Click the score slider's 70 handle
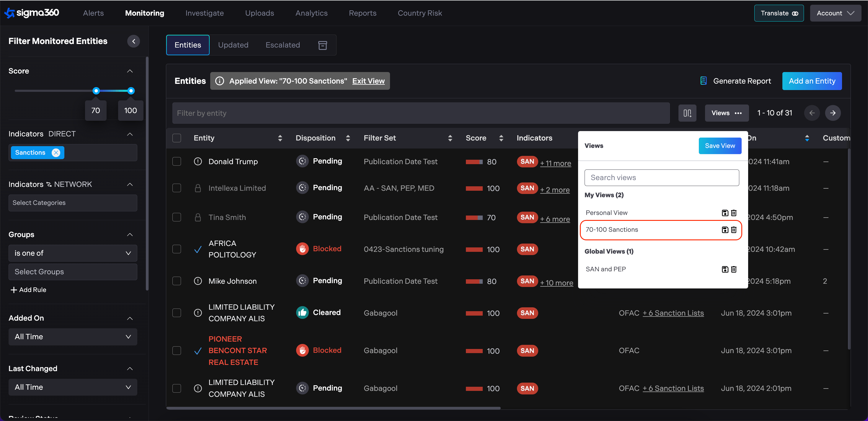The image size is (868, 421). (x=96, y=91)
